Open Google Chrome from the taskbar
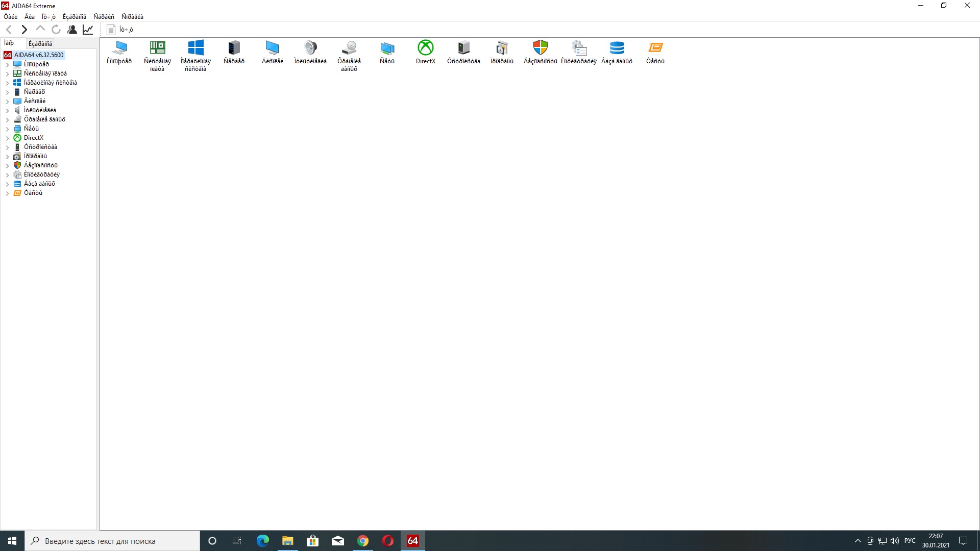980x551 pixels. click(x=362, y=541)
